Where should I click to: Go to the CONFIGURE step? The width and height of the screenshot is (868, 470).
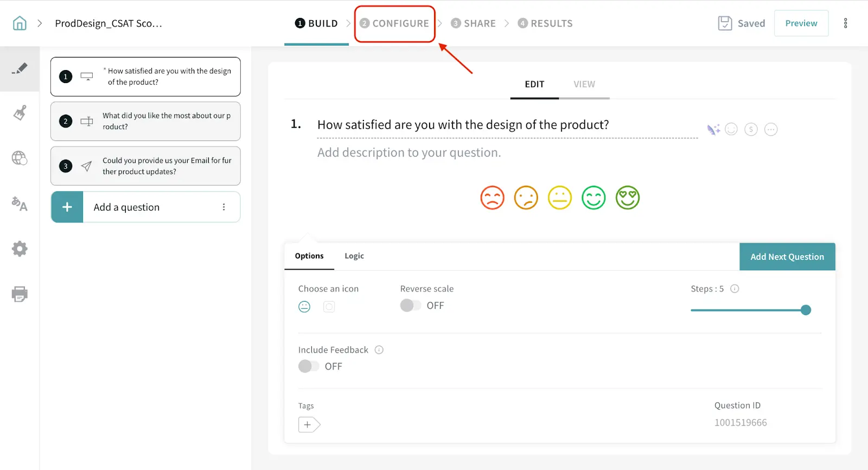point(395,23)
